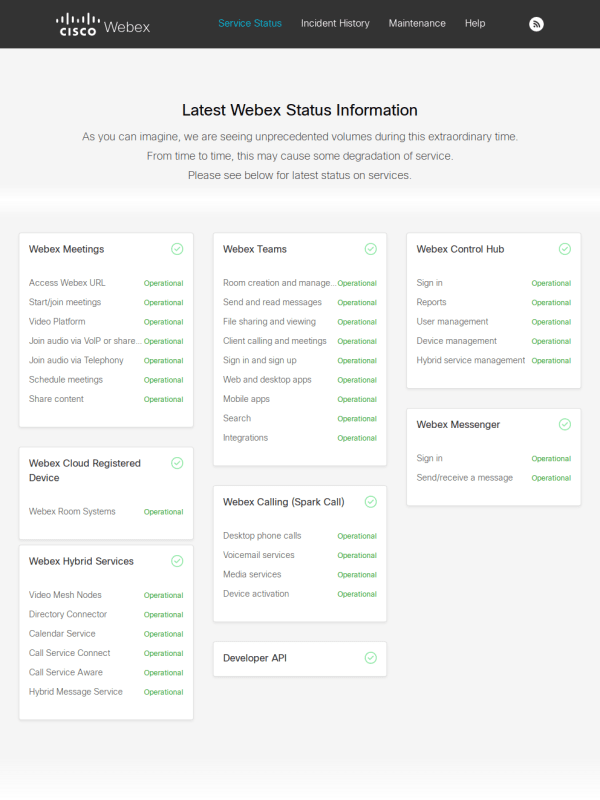Click Room creation and manage... row

300,283
